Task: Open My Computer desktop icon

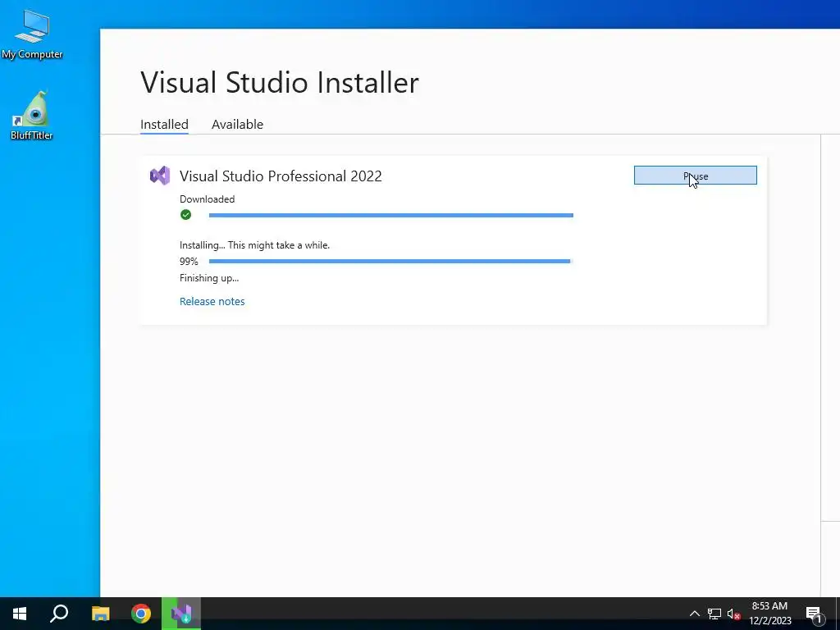Action: [32, 34]
